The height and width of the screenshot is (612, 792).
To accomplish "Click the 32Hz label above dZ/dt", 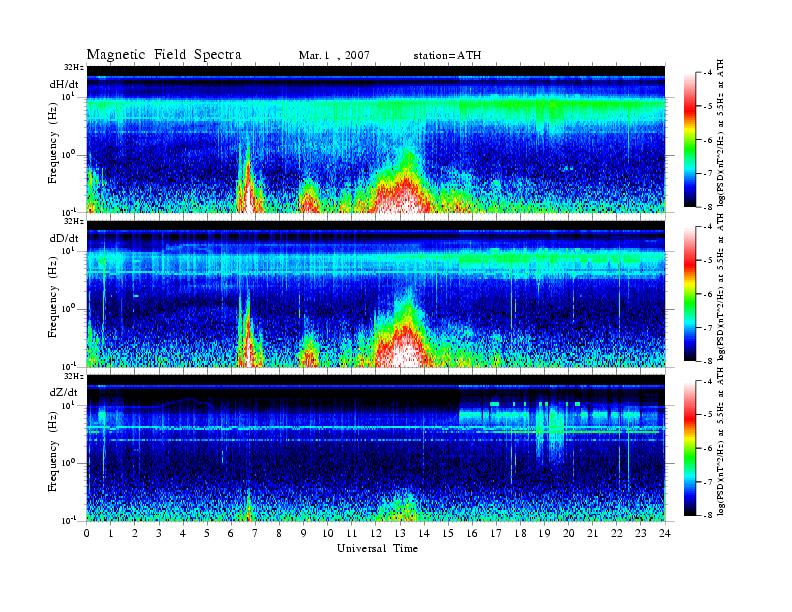I will point(73,376).
